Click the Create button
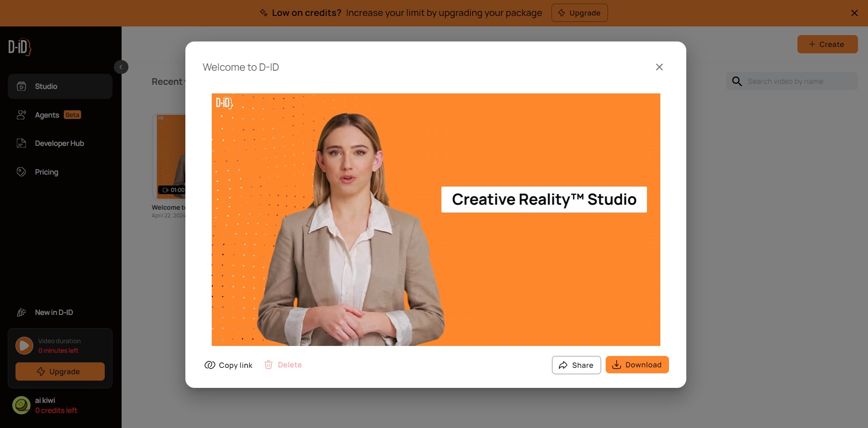Viewport: 868px width, 428px height. pyautogui.click(x=827, y=44)
